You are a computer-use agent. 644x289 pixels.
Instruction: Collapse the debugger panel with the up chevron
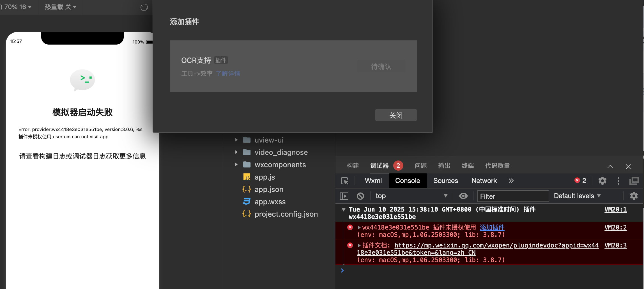pyautogui.click(x=610, y=166)
